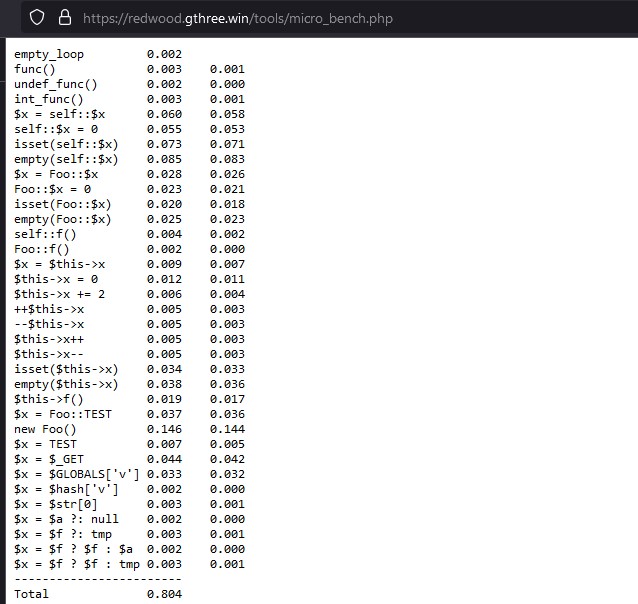The width and height of the screenshot is (638, 604).
Task: Click the int_func() benchmark label
Action: (49, 99)
